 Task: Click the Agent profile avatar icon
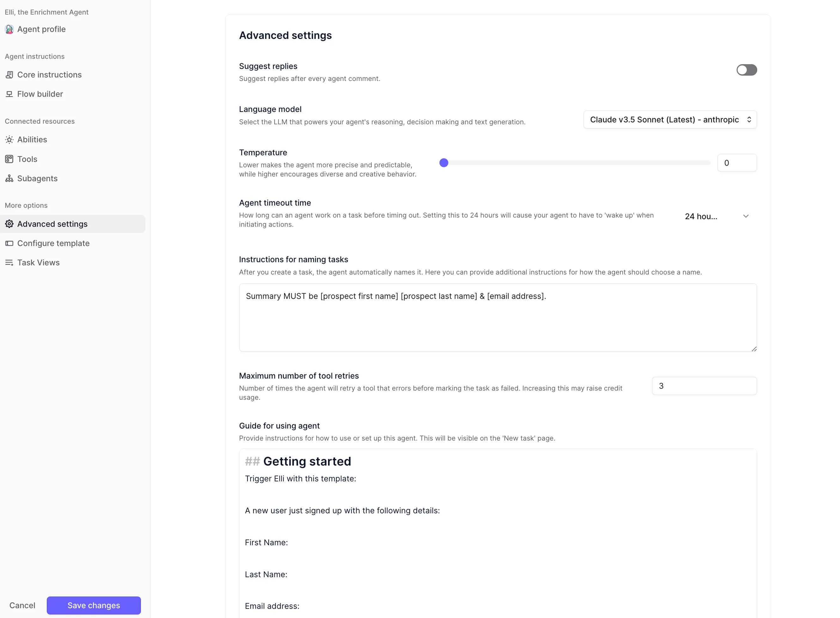9,29
